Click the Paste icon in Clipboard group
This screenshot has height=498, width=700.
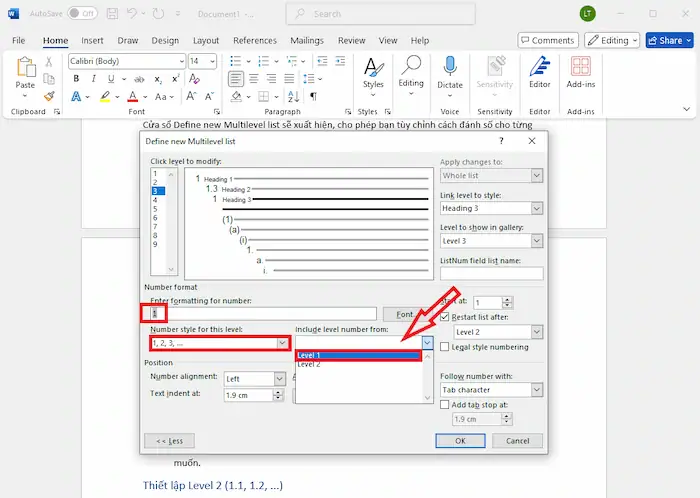(25, 71)
